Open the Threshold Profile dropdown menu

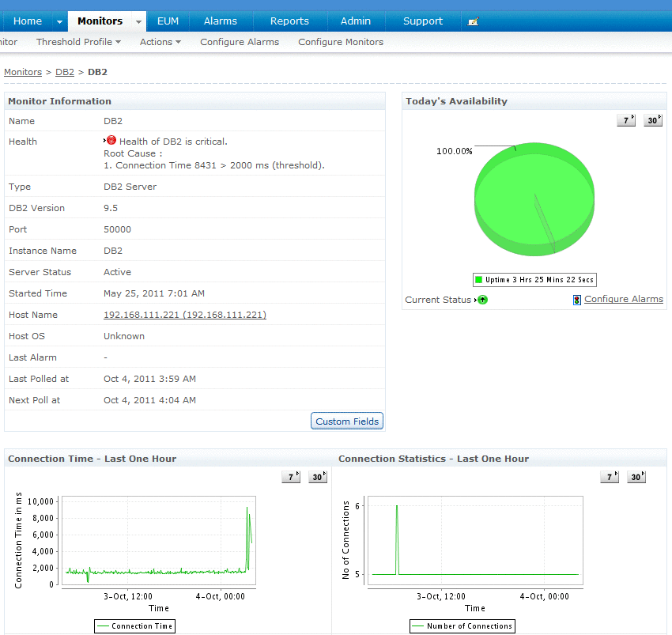coord(78,42)
